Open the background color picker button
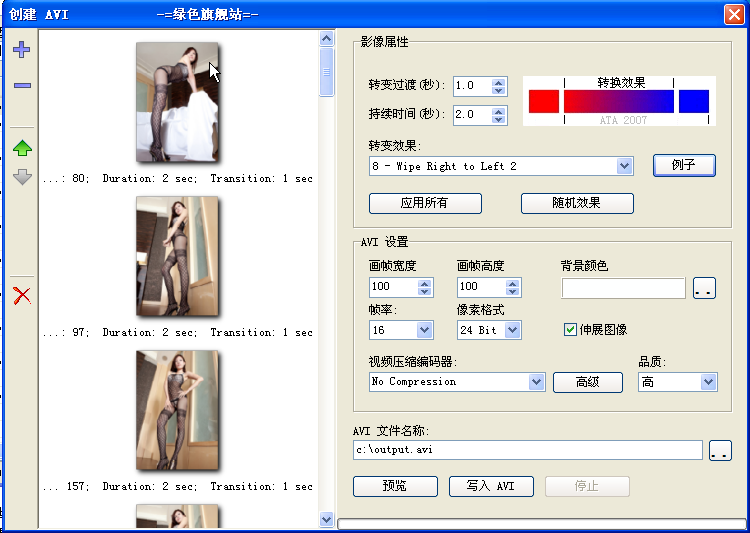The image size is (750, 533). (x=704, y=288)
